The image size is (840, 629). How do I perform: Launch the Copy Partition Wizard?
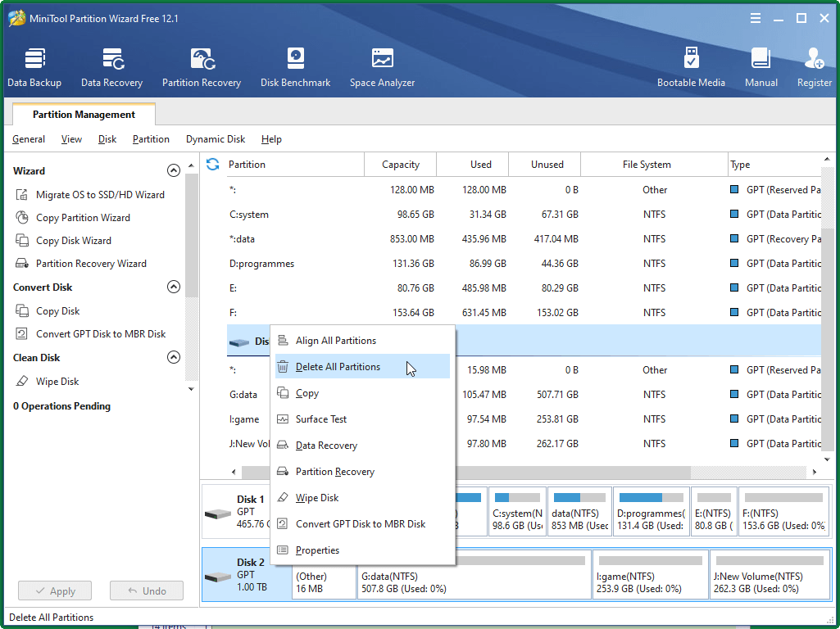click(x=83, y=218)
